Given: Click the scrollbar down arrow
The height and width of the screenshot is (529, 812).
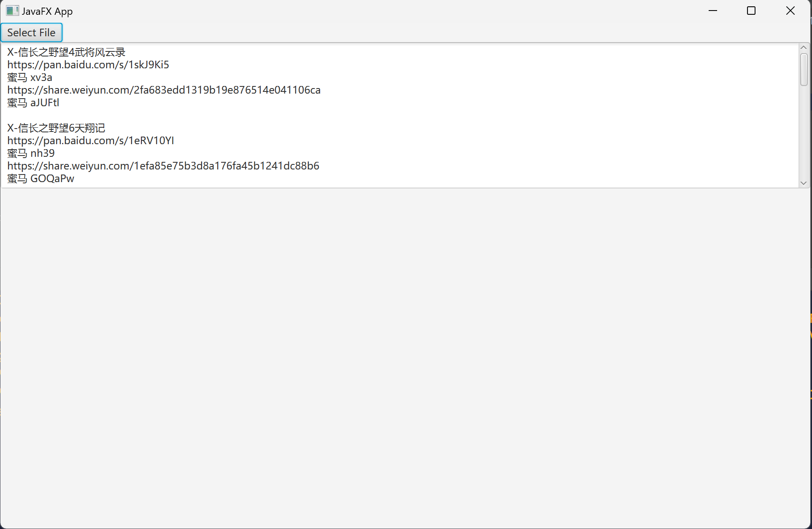Looking at the screenshot, I should [x=804, y=183].
